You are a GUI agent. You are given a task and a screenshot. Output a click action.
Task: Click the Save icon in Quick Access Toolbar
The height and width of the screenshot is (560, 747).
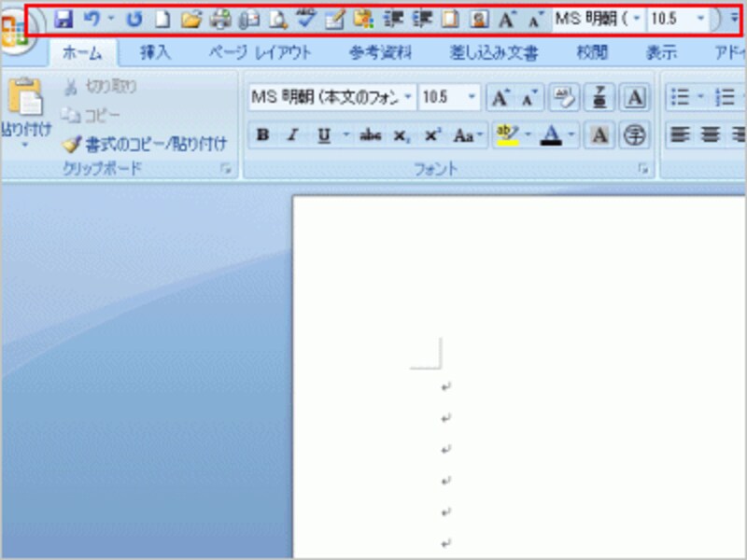(x=63, y=20)
